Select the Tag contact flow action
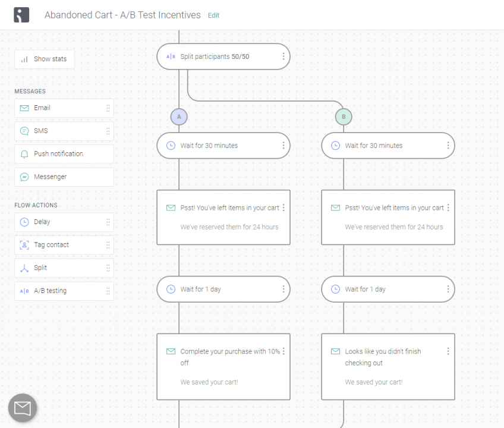Image resolution: width=504 pixels, height=428 pixels. click(x=64, y=245)
